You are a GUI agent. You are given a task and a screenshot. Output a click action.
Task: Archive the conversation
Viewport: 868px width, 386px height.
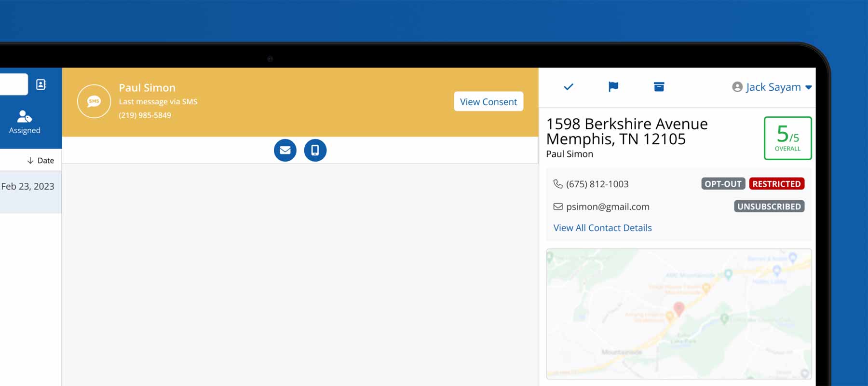(659, 87)
